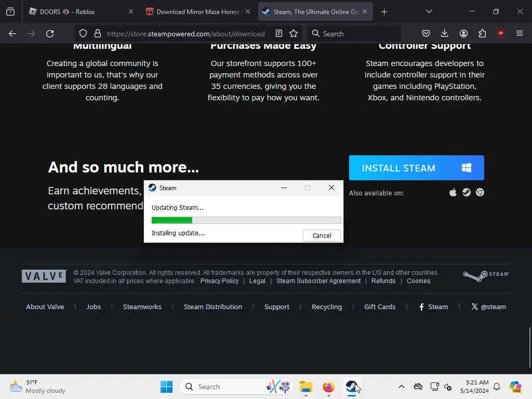Reload the current Steam page

[x=50, y=34]
